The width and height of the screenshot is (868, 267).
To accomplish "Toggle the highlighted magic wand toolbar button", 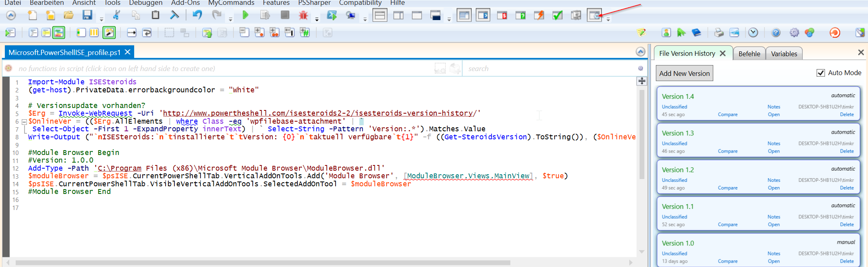I will (x=109, y=33).
